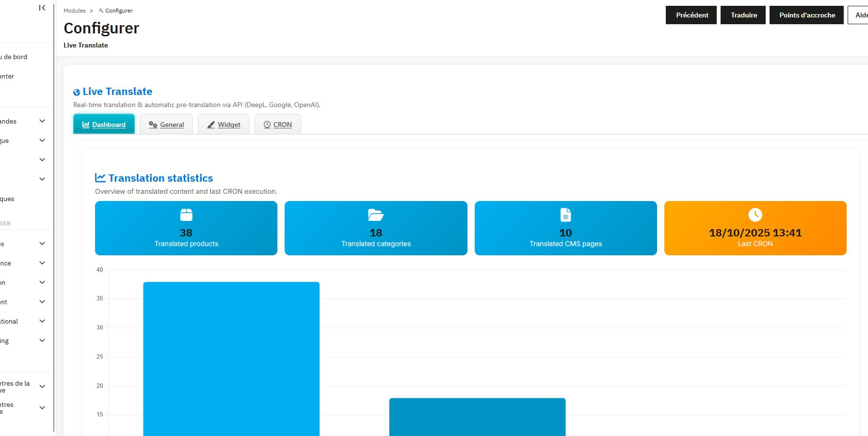Click the "Last CRON" label
The height and width of the screenshot is (436, 868).
pos(755,244)
